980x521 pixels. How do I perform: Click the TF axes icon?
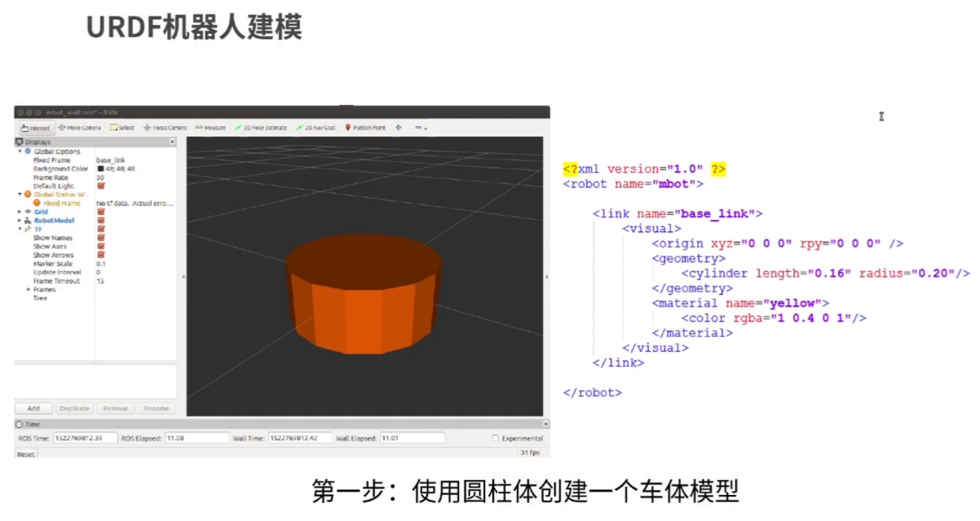click(28, 229)
